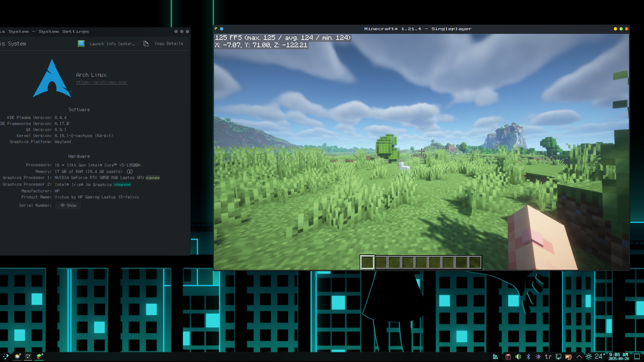Click the X Y Z coordinates overlay in Minecraft

(261, 45)
